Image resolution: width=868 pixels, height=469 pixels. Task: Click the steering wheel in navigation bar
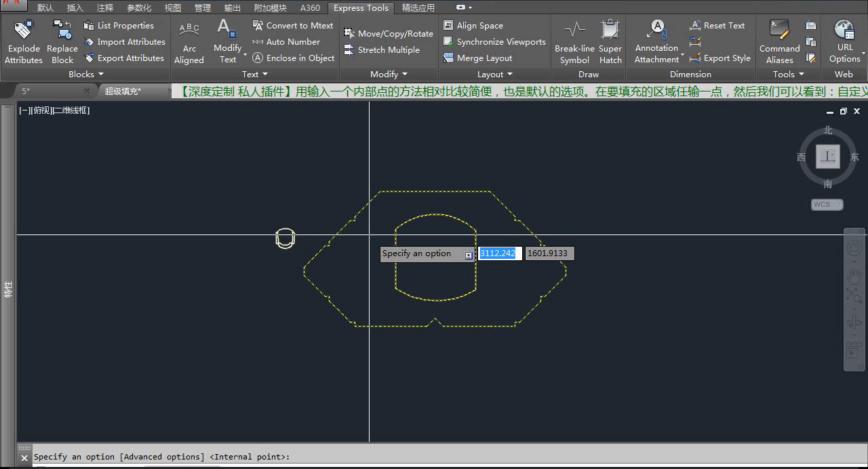[854, 249]
